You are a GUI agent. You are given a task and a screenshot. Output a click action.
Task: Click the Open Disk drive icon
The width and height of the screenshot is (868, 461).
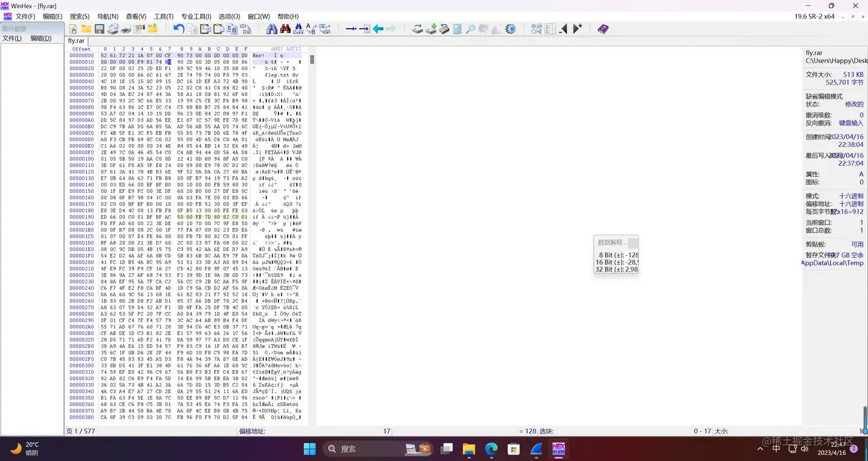[418, 29]
